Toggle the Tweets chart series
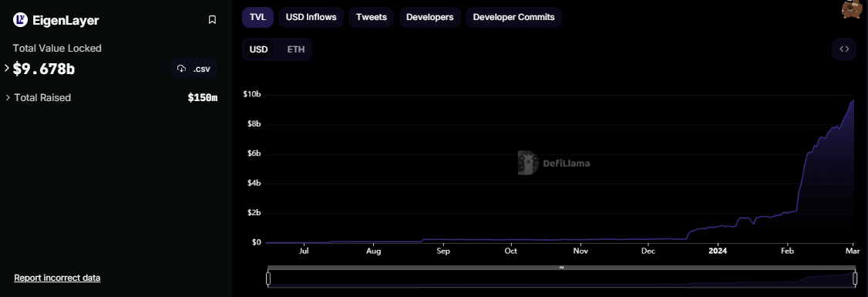The width and height of the screenshot is (868, 297). (x=372, y=17)
